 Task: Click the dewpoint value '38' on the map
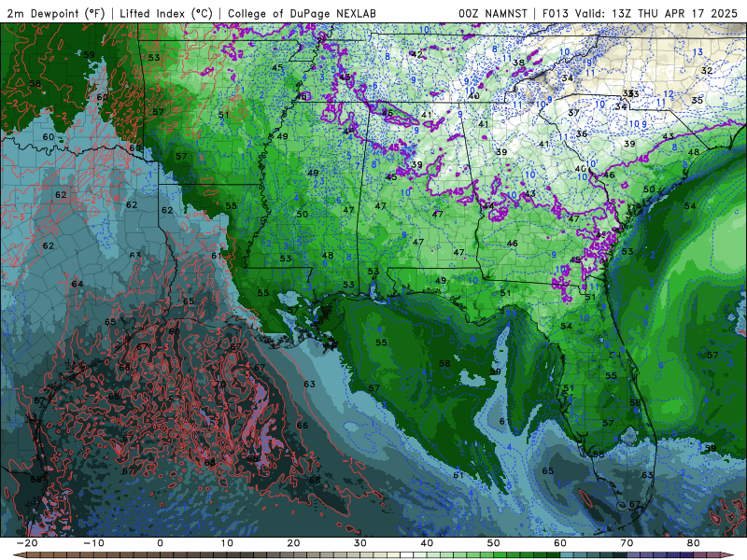tap(519, 63)
